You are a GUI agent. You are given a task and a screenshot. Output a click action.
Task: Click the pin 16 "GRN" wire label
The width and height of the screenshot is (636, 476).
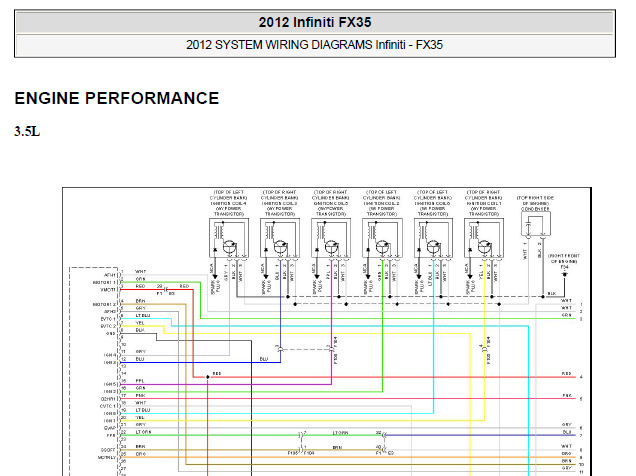point(140,388)
